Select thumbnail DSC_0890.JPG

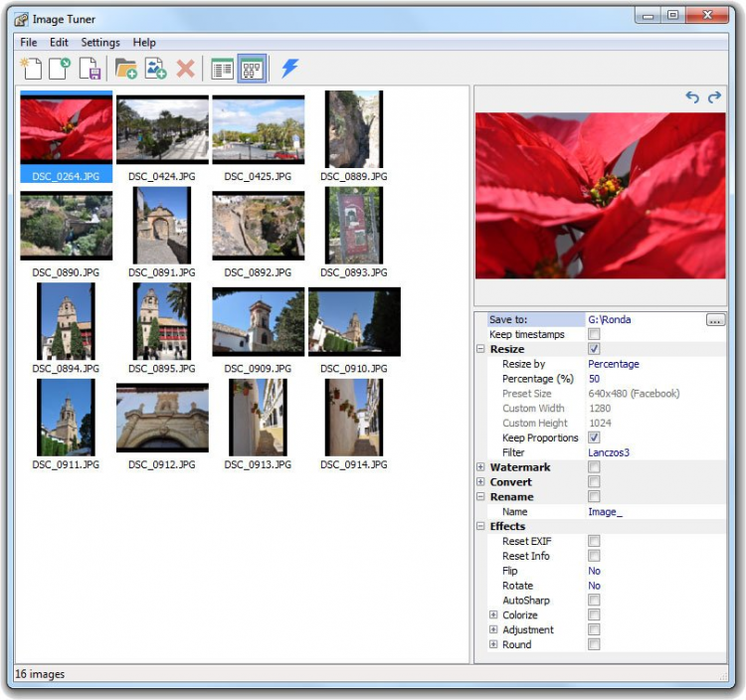click(x=66, y=233)
